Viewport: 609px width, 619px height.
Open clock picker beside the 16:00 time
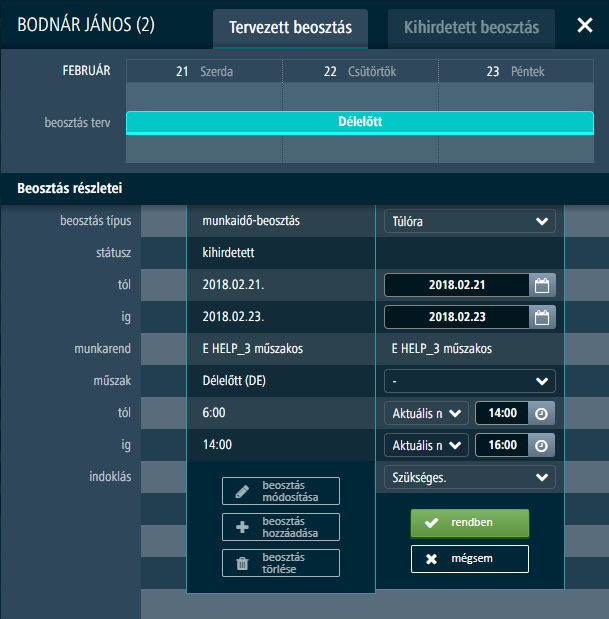point(541,445)
